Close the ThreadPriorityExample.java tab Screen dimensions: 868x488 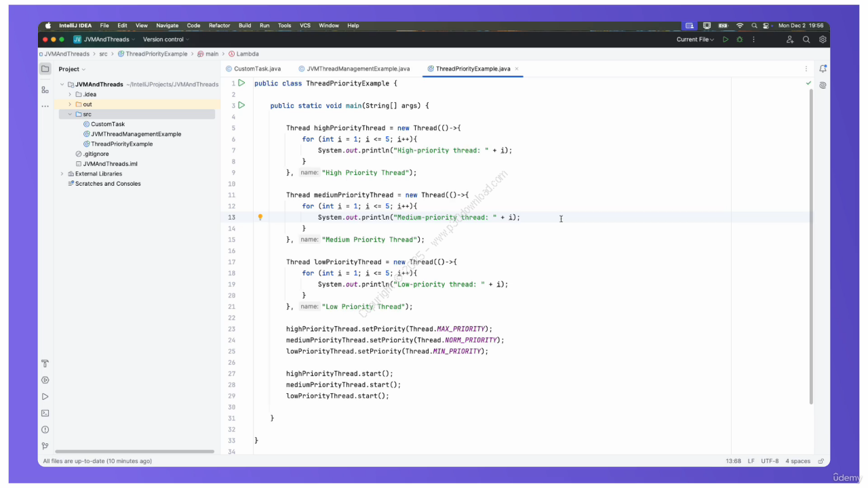point(517,68)
